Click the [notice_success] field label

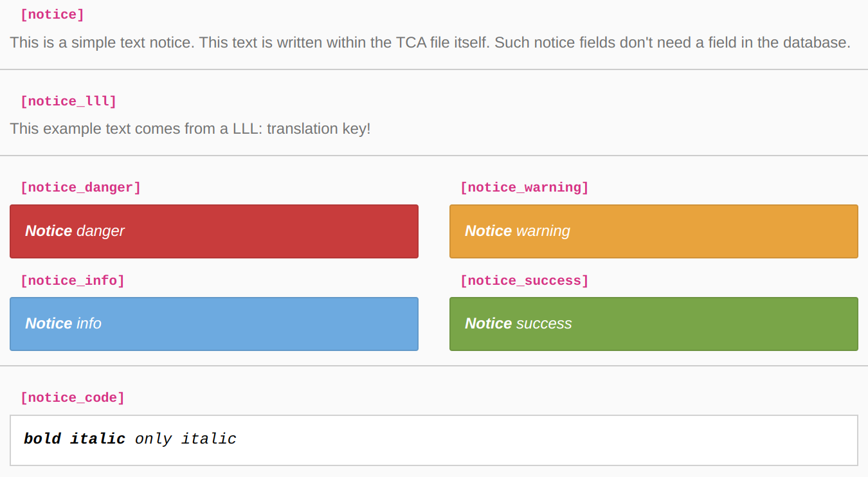pos(524,281)
